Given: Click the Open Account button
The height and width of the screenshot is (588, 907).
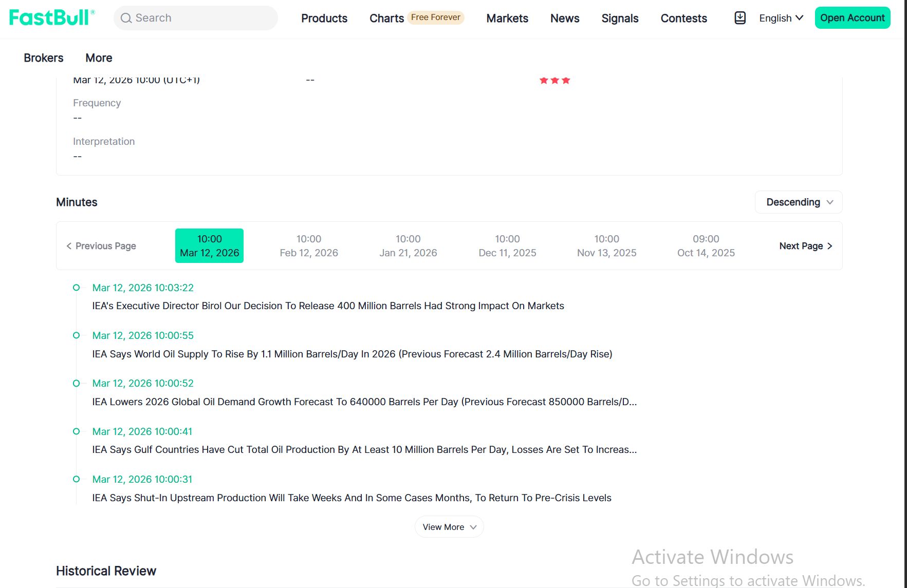Looking at the screenshot, I should pos(852,18).
